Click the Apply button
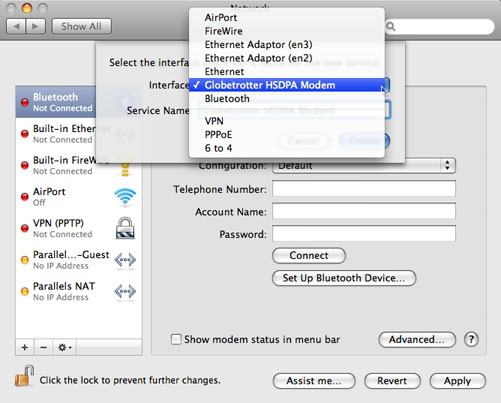501x403 pixels. tap(457, 381)
